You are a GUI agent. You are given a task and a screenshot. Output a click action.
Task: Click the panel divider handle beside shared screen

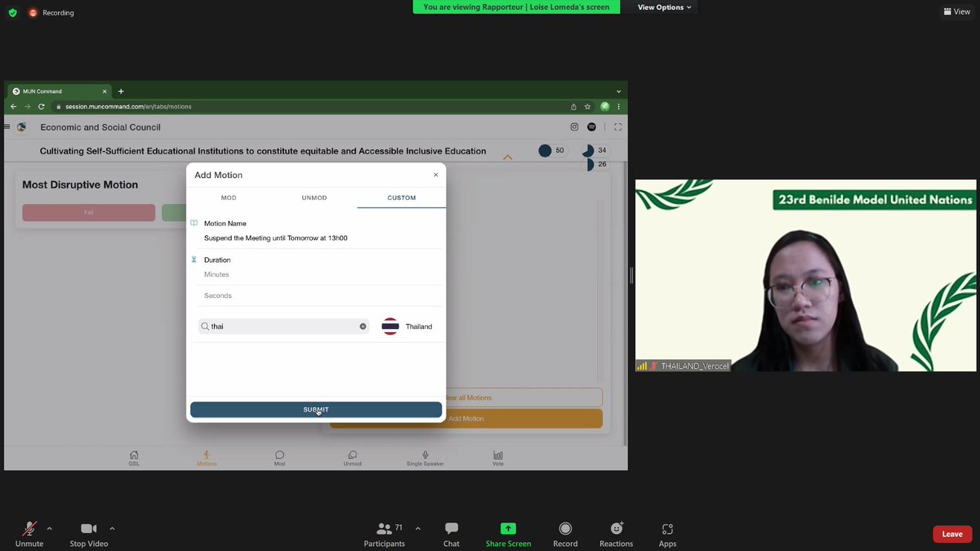click(631, 275)
